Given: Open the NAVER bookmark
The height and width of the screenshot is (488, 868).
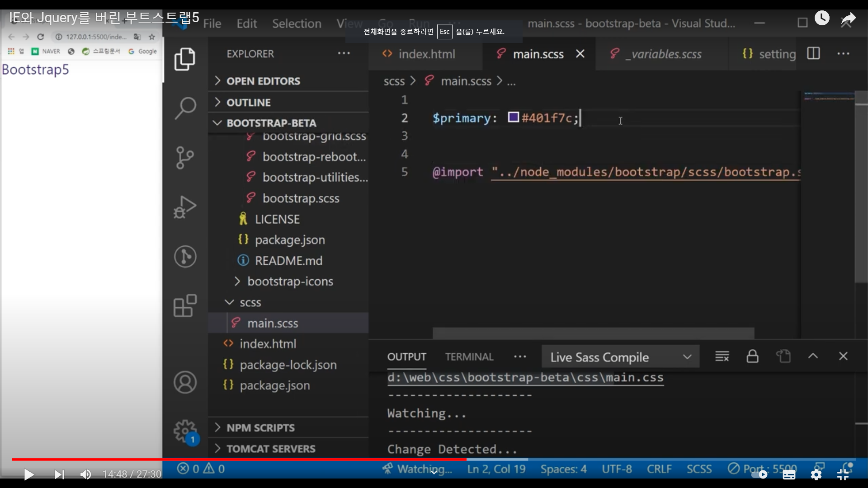Looking at the screenshot, I should tap(46, 51).
